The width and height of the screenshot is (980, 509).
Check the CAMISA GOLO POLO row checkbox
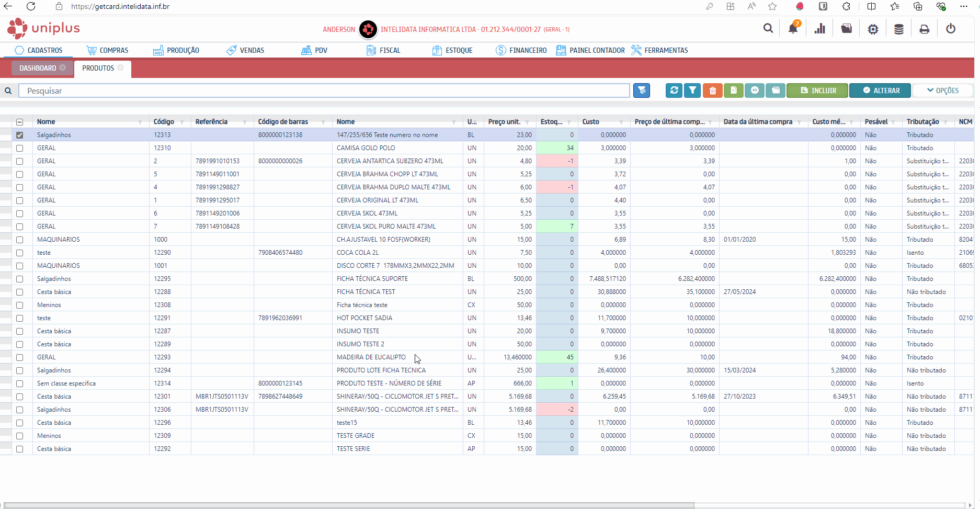click(x=19, y=148)
